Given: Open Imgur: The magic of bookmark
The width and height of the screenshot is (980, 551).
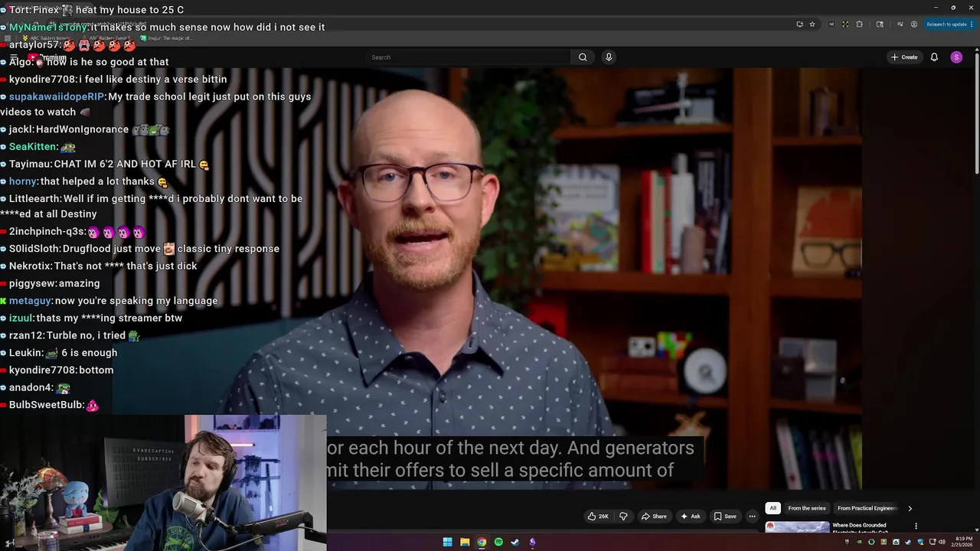Looking at the screenshot, I should pyautogui.click(x=165, y=37).
